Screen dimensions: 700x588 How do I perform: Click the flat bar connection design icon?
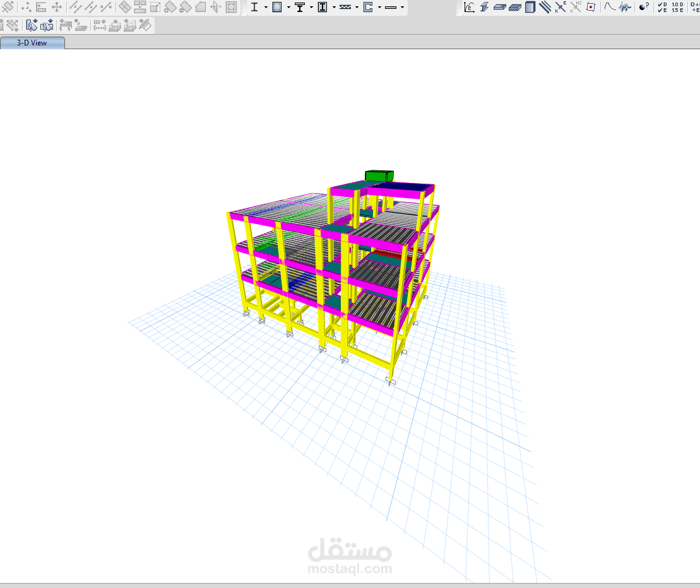click(391, 7)
